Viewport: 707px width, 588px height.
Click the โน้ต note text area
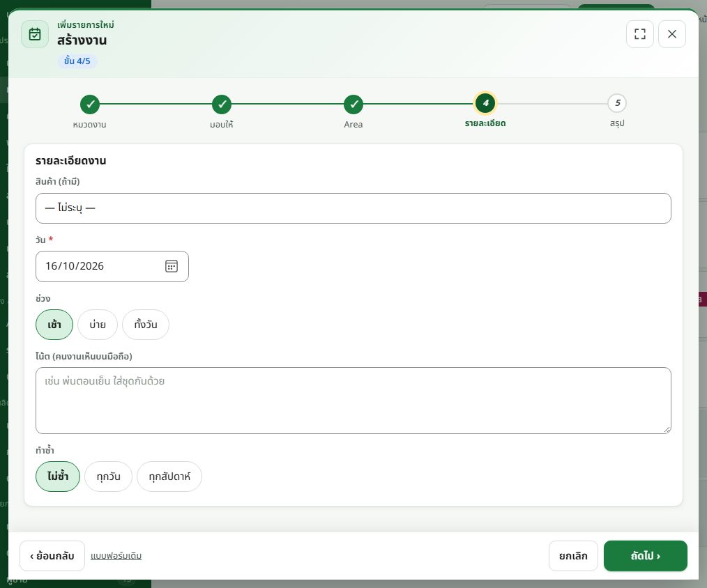[x=353, y=401]
